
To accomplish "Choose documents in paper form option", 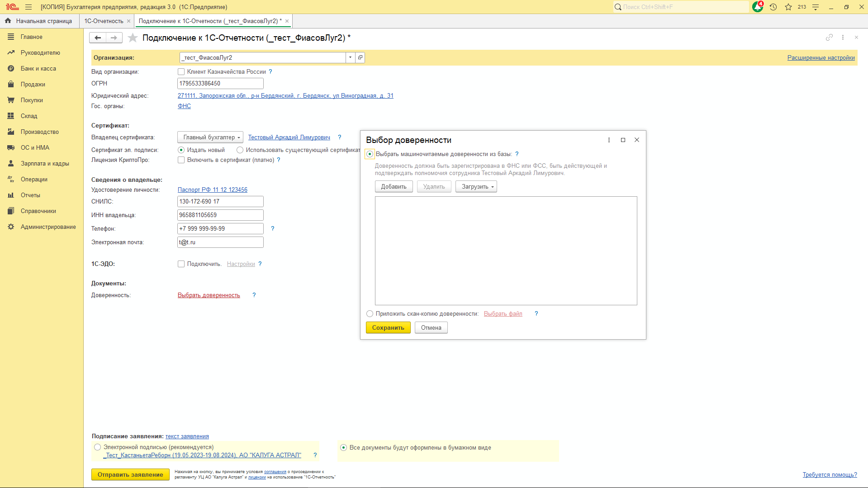I will [x=343, y=447].
